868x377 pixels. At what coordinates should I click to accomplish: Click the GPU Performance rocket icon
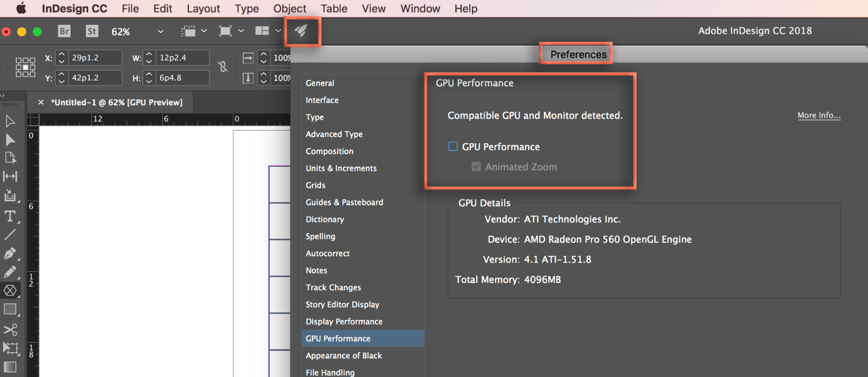coord(301,31)
